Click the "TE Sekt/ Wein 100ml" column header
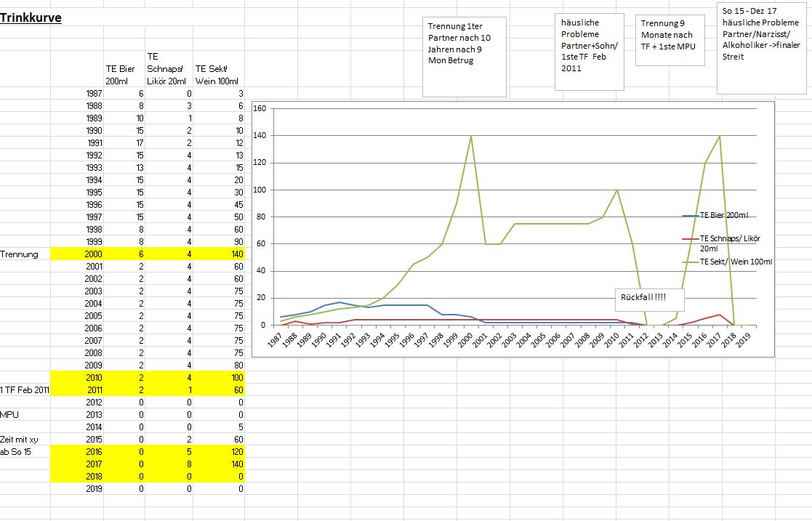 pos(219,75)
